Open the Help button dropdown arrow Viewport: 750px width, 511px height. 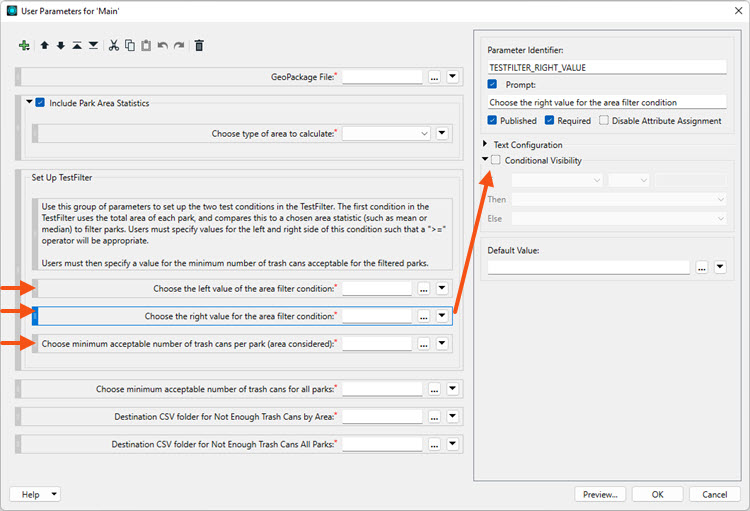coord(54,494)
